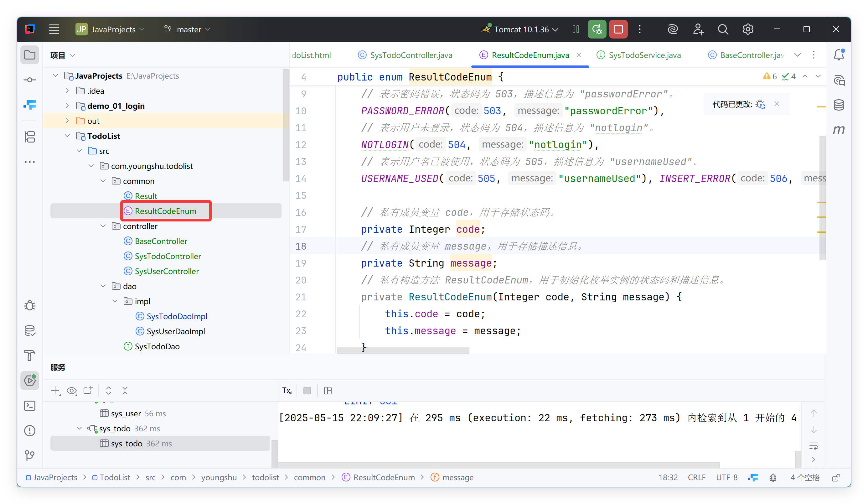Select the sys_user table service
Screen dimensions: 868x504
point(133,413)
